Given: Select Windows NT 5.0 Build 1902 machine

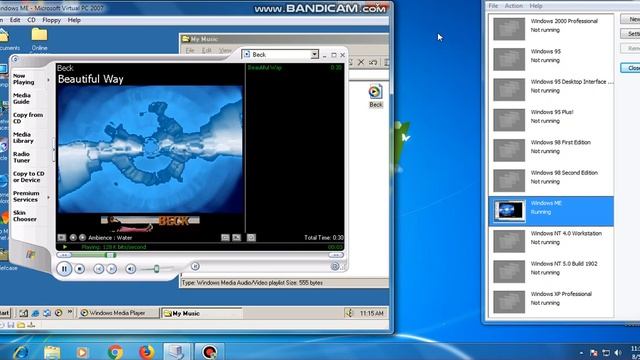Looking at the screenshot, I should click(x=551, y=271).
